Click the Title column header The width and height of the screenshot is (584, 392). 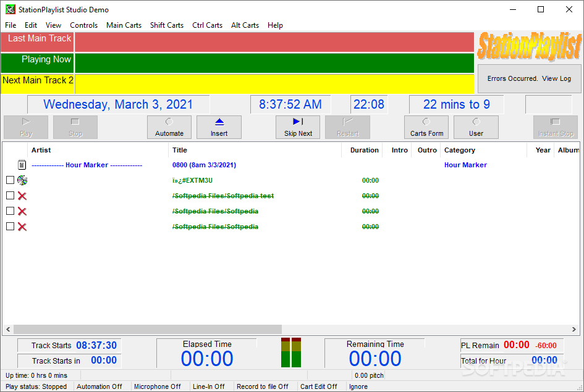pyautogui.click(x=255, y=150)
